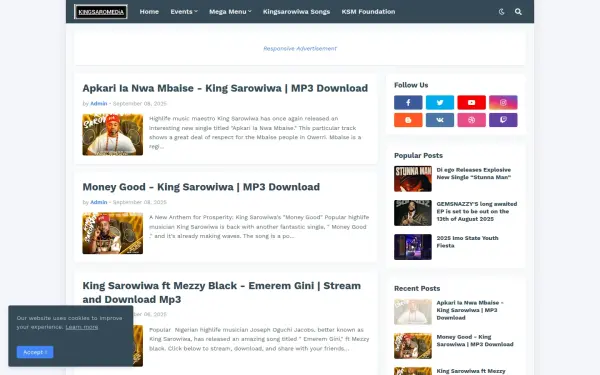Viewport: 600px width, 375px height.
Task: Open KSM Foundation menu item
Action: [x=368, y=12]
